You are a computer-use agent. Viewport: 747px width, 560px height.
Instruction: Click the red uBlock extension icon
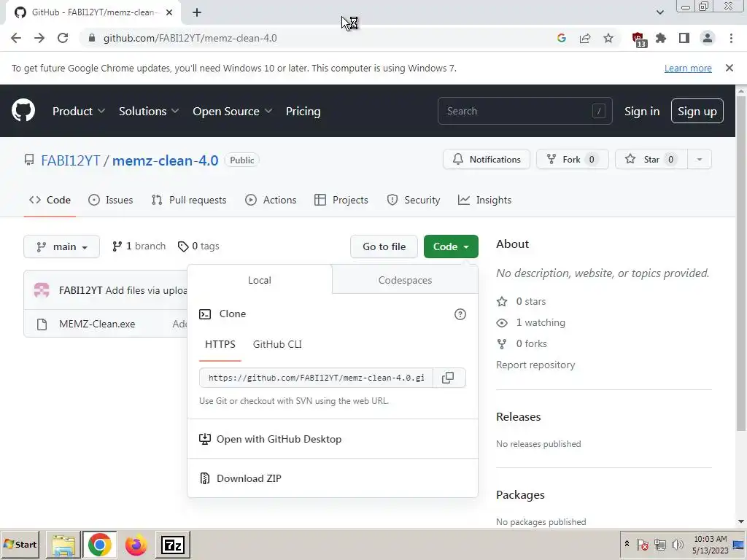[x=638, y=39]
